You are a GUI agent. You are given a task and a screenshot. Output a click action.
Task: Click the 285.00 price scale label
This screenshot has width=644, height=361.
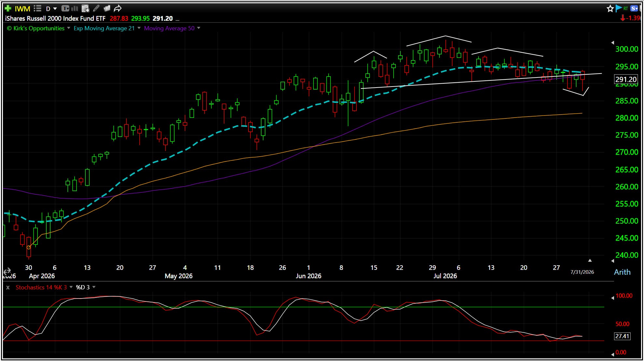point(627,101)
